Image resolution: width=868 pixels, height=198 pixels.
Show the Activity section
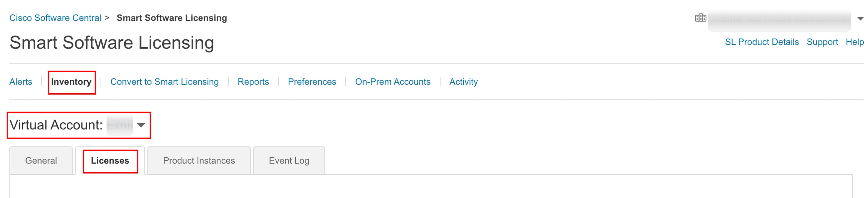click(x=463, y=82)
